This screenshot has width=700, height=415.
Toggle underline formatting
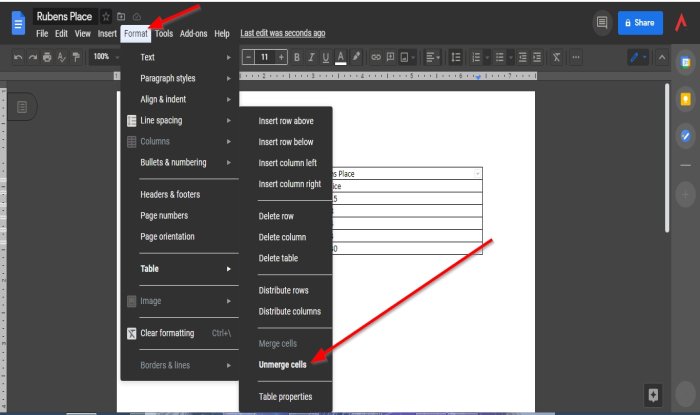pyautogui.click(x=326, y=57)
